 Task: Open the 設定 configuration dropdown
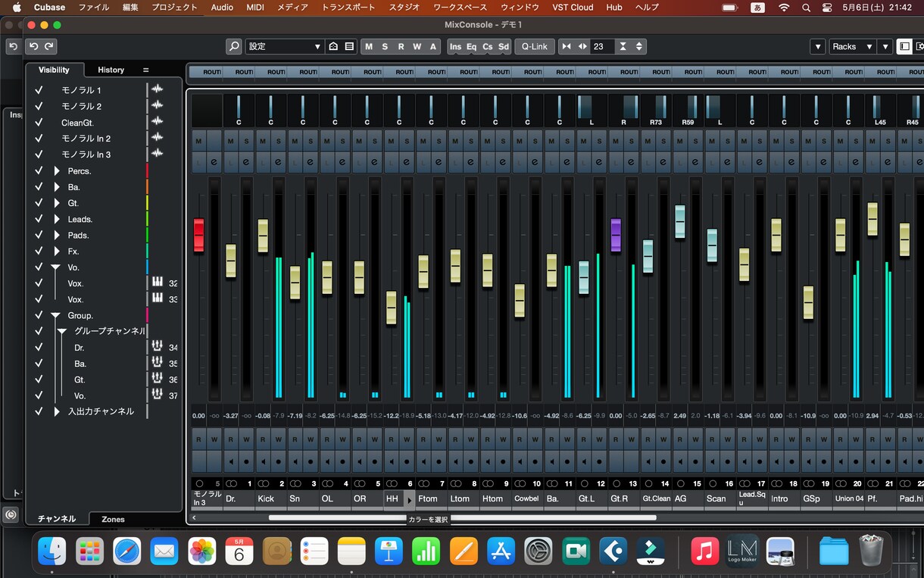[x=285, y=46]
